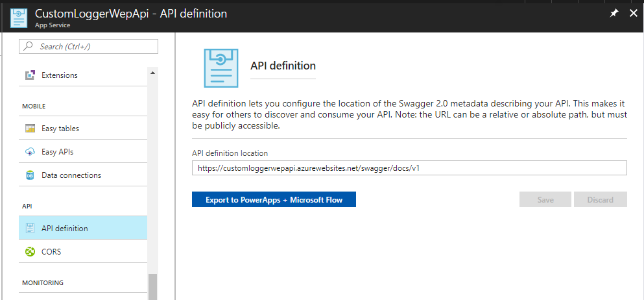Pin the API definition blade
This screenshot has width=644, height=300.
(x=614, y=14)
